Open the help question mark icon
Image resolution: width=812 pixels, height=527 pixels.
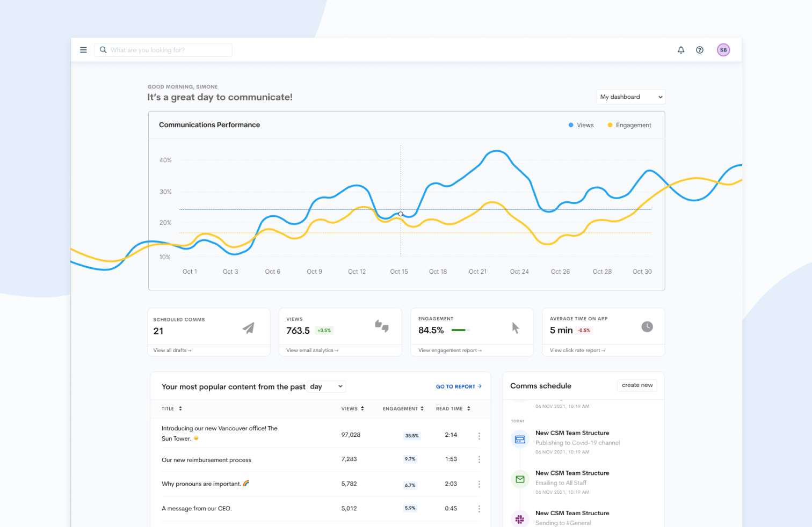click(x=700, y=50)
